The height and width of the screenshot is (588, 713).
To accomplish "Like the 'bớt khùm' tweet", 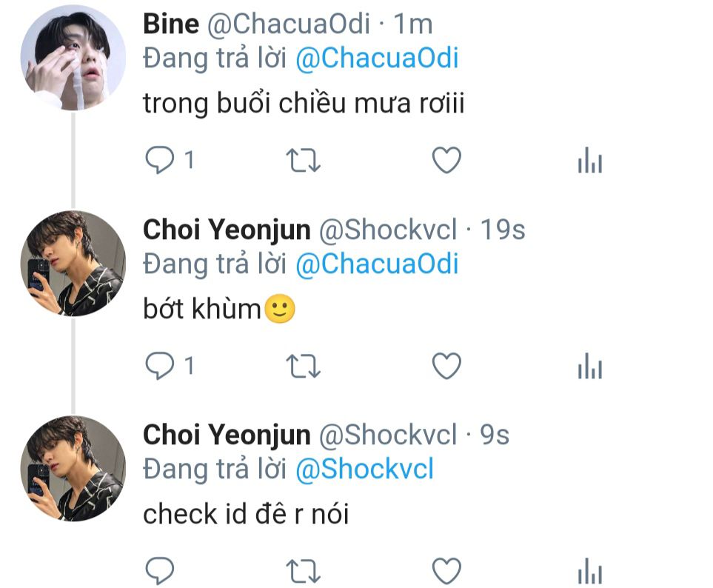I will pyautogui.click(x=446, y=366).
